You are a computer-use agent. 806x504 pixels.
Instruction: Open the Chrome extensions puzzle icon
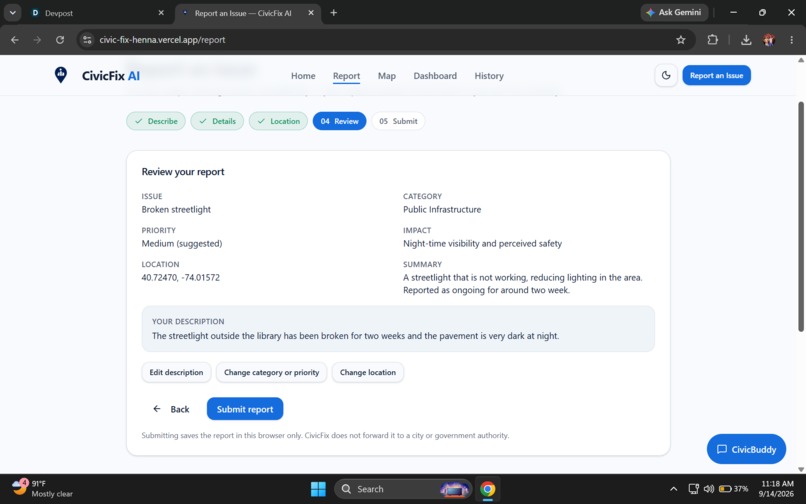(x=712, y=40)
